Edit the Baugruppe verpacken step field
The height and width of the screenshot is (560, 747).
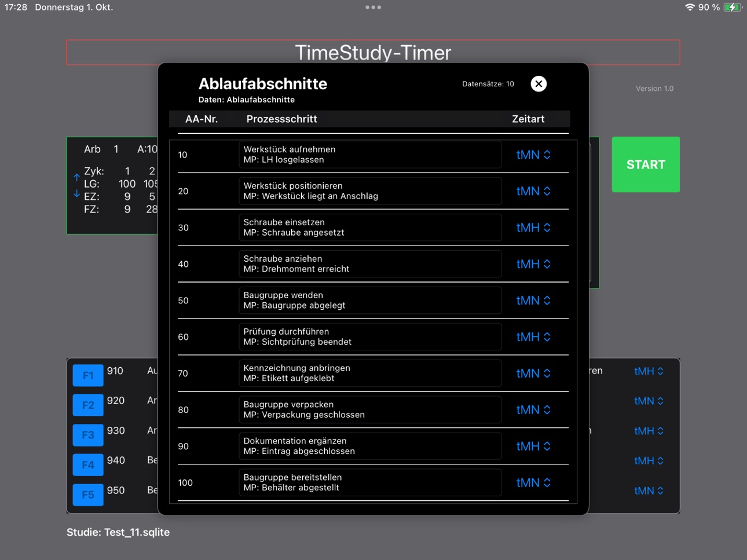pyautogui.click(x=370, y=410)
